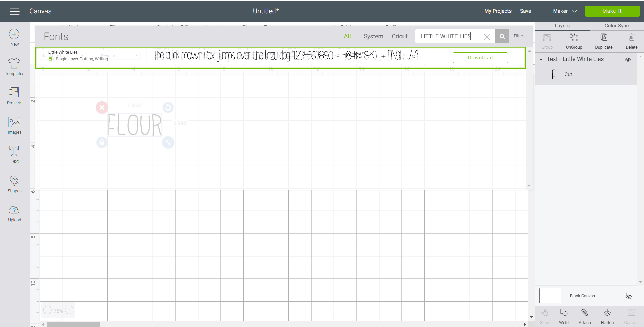The image size is (644, 327).
Task: Toggle visibility of Blank Canvas
Action: pyautogui.click(x=629, y=296)
